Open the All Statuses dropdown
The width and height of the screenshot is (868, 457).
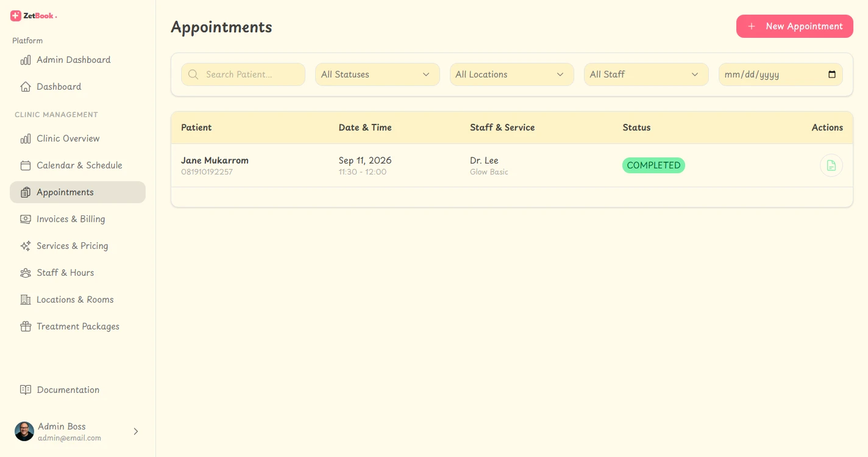click(x=377, y=74)
